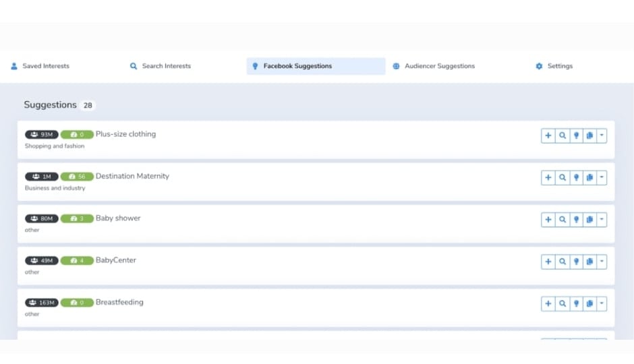Add BabyCenter interest plus icon
The image size is (634, 364).
click(x=548, y=262)
